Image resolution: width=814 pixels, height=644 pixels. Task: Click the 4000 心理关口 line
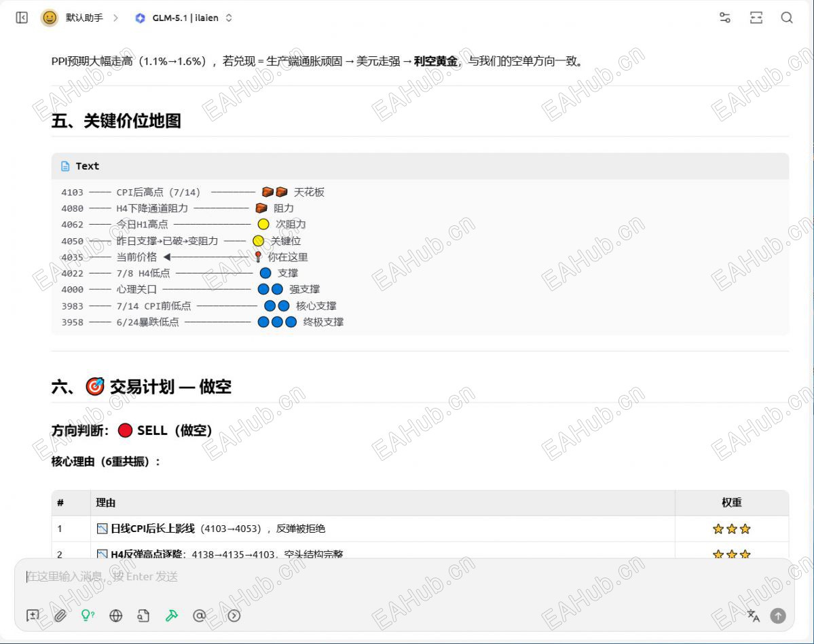click(191, 289)
